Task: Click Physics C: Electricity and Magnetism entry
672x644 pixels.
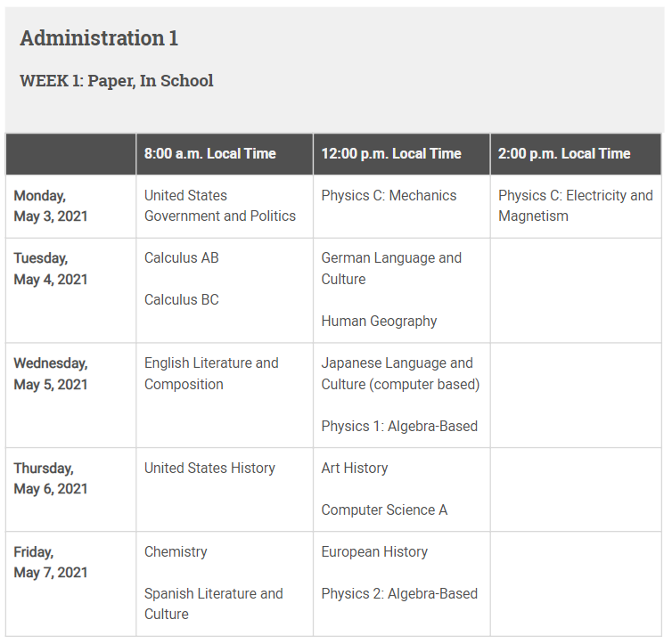Action: [x=575, y=206]
